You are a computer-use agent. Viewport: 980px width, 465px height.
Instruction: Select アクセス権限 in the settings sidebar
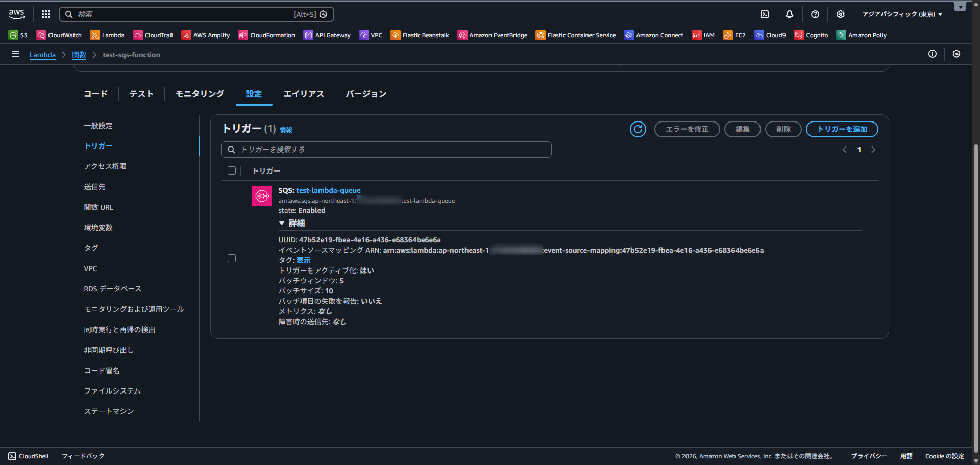tap(105, 166)
